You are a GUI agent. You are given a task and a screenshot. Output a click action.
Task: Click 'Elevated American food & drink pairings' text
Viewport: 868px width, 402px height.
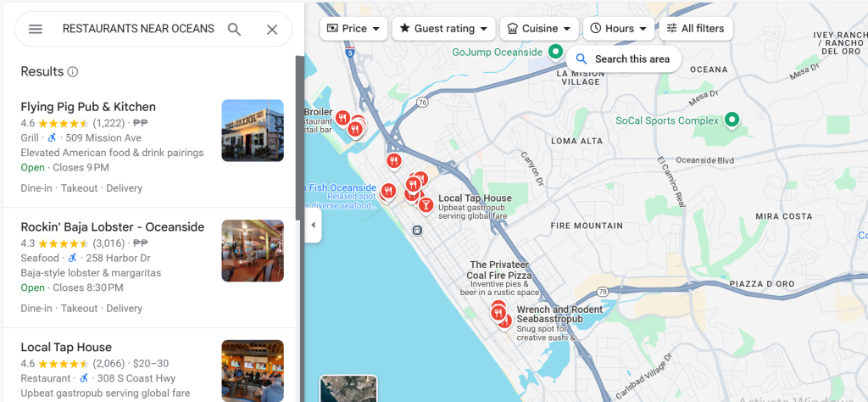click(x=113, y=153)
